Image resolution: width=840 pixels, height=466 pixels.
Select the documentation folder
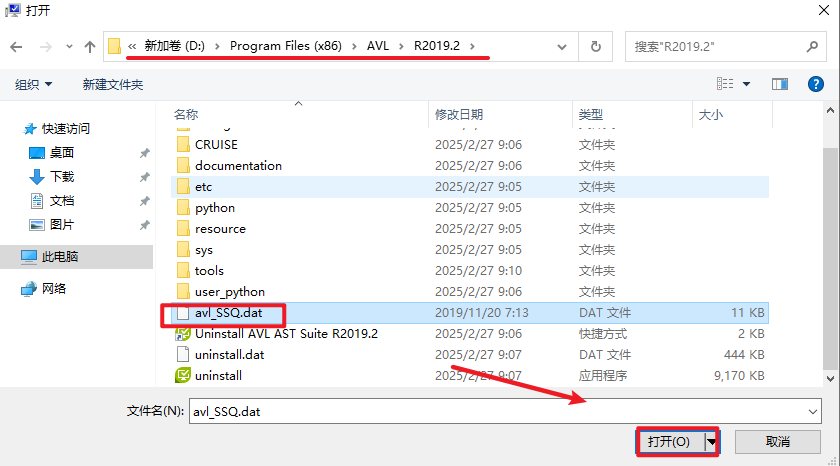click(x=470, y=166)
